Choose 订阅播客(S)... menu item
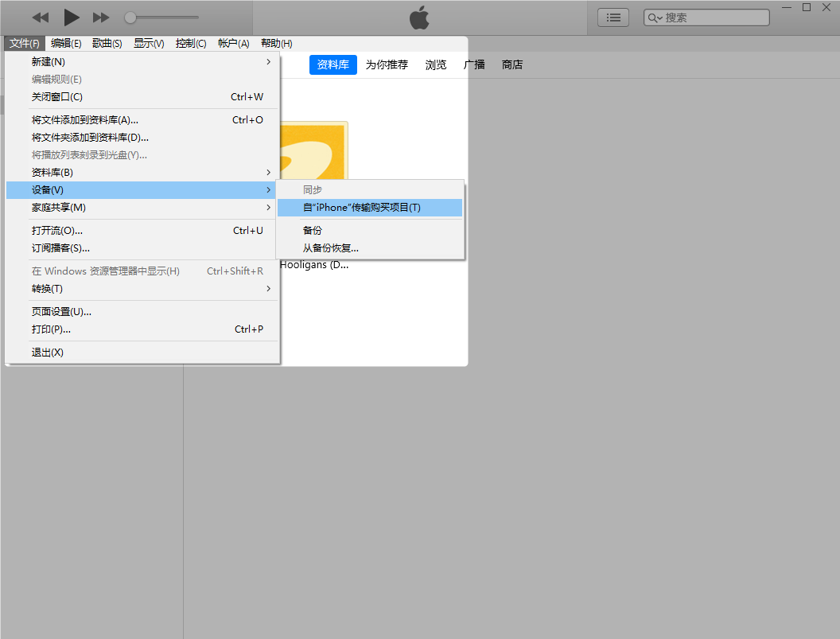Viewport: 840px width, 639px height. (x=142, y=249)
